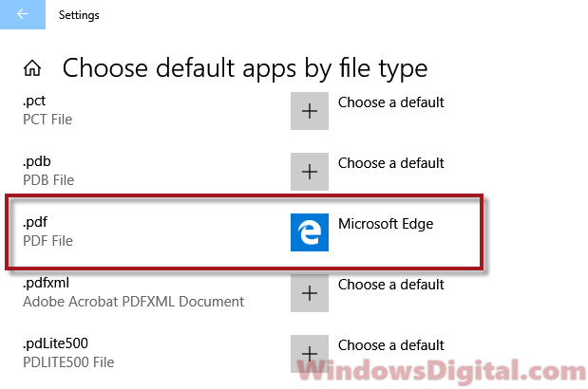This screenshot has height=389, width=588.
Task: Click the 'PDLITE500 File' description
Action: [68, 362]
